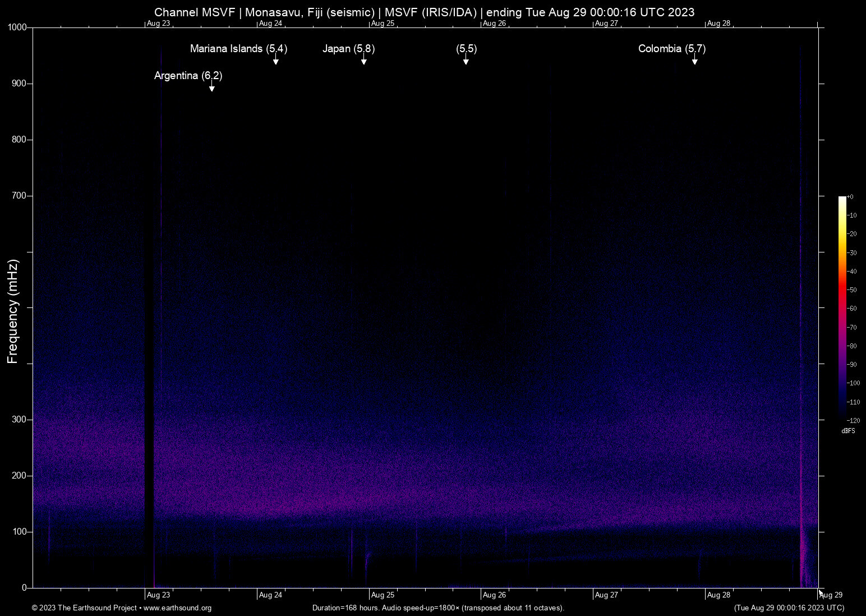Select the Aug 29 label at timeline end
The height and width of the screenshot is (616, 866).
click(831, 595)
